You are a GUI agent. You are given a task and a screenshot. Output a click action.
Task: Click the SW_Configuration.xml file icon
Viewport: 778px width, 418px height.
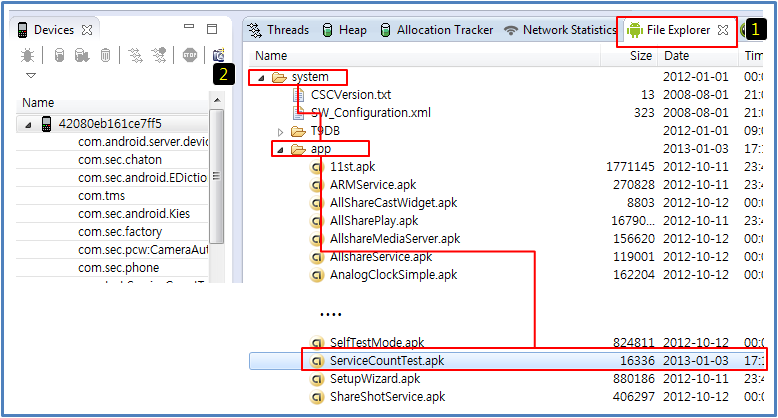point(298,113)
